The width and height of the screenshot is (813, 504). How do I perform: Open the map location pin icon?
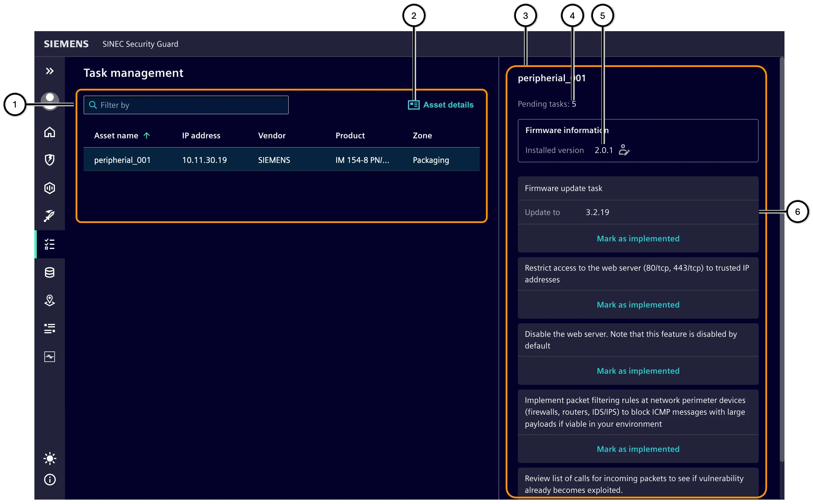tap(50, 300)
